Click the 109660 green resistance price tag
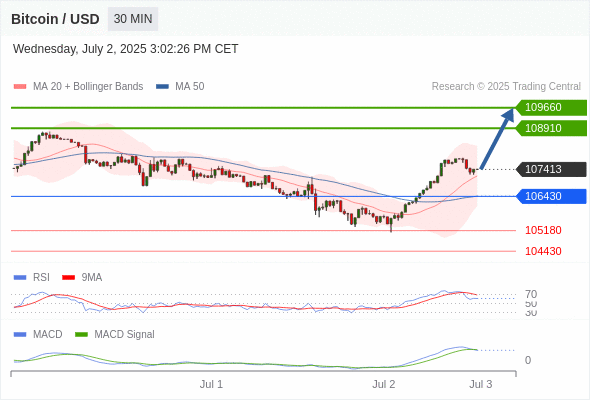The width and height of the screenshot is (590, 400). pyautogui.click(x=551, y=108)
